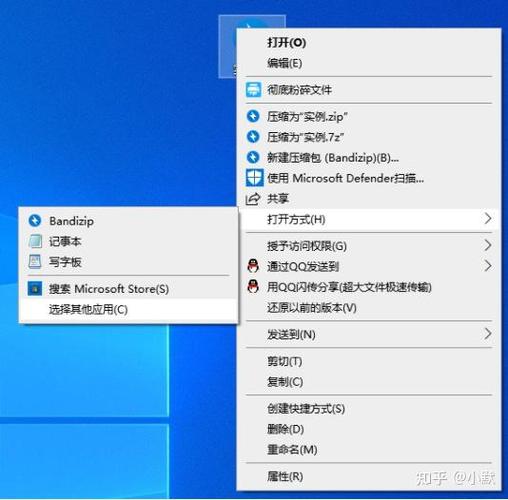
Task: Select 还原以前的版本(V) entry
Action: coord(369,308)
